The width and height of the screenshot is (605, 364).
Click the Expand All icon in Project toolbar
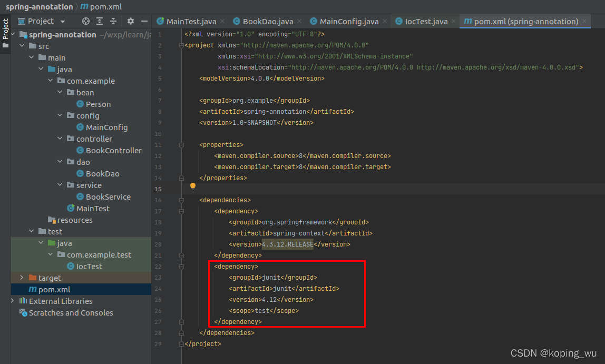[100, 21]
